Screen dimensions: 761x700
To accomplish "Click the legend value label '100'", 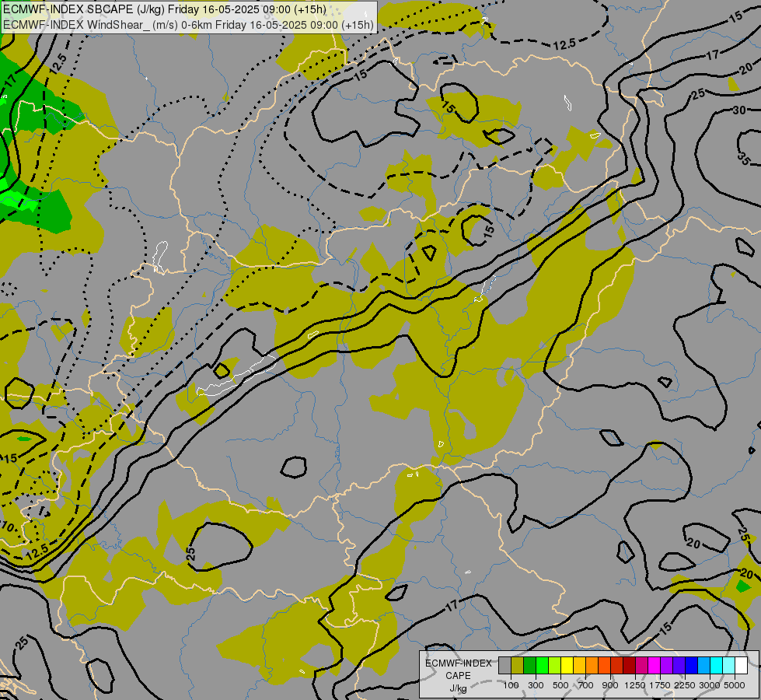I will (x=511, y=685).
